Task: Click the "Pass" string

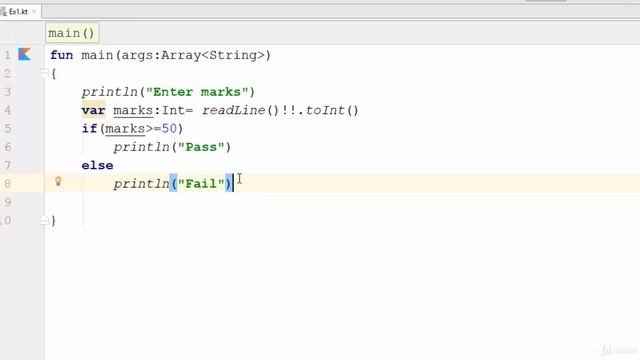Action: (x=201, y=147)
